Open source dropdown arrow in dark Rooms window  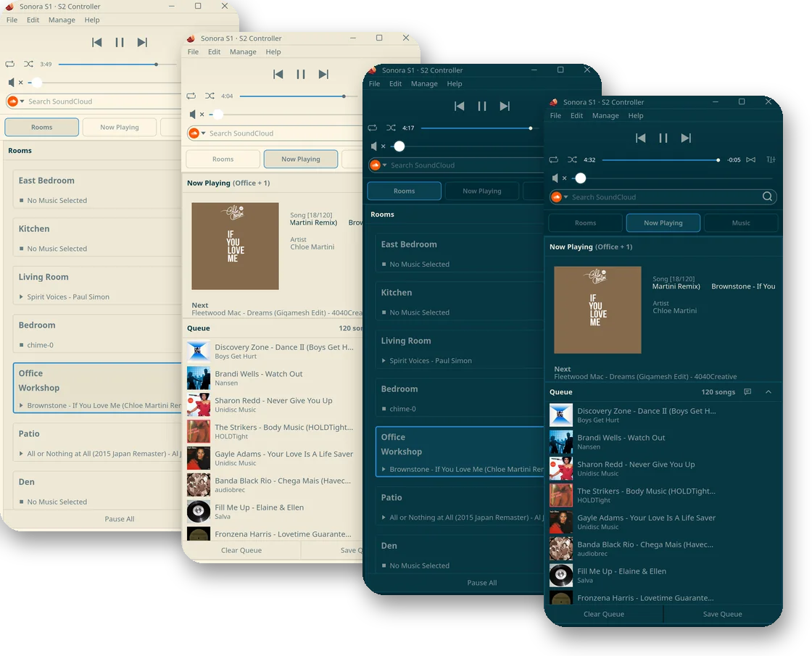click(385, 165)
